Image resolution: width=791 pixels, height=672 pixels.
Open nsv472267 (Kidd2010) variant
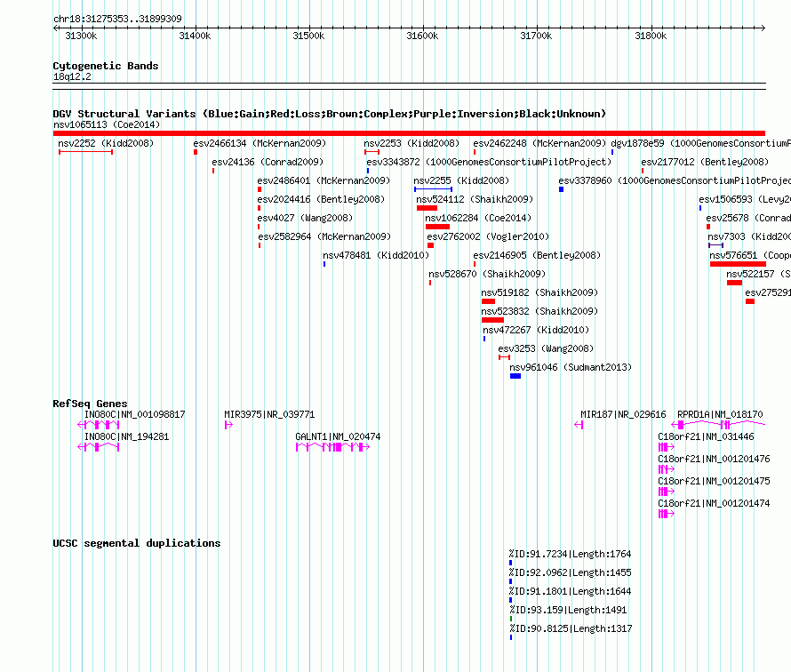pyautogui.click(x=536, y=330)
